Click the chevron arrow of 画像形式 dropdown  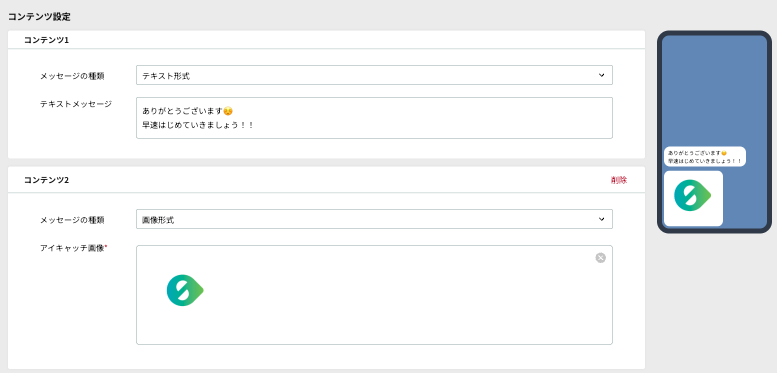coord(602,219)
